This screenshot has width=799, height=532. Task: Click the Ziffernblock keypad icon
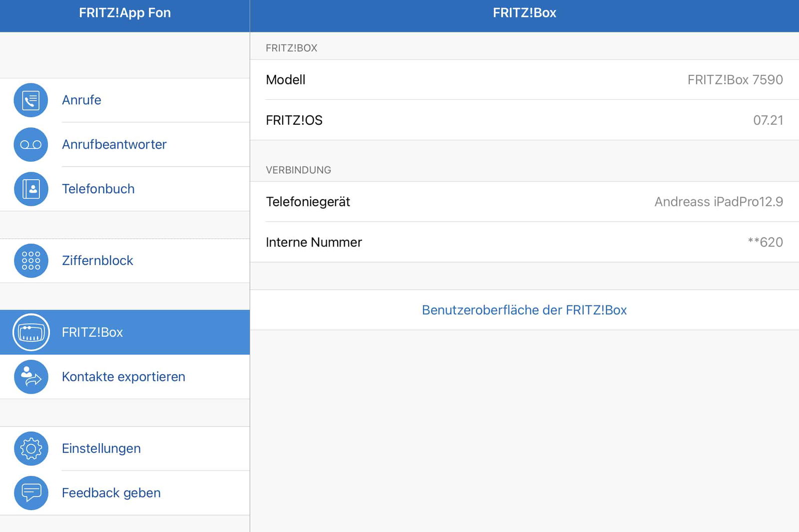(31, 261)
